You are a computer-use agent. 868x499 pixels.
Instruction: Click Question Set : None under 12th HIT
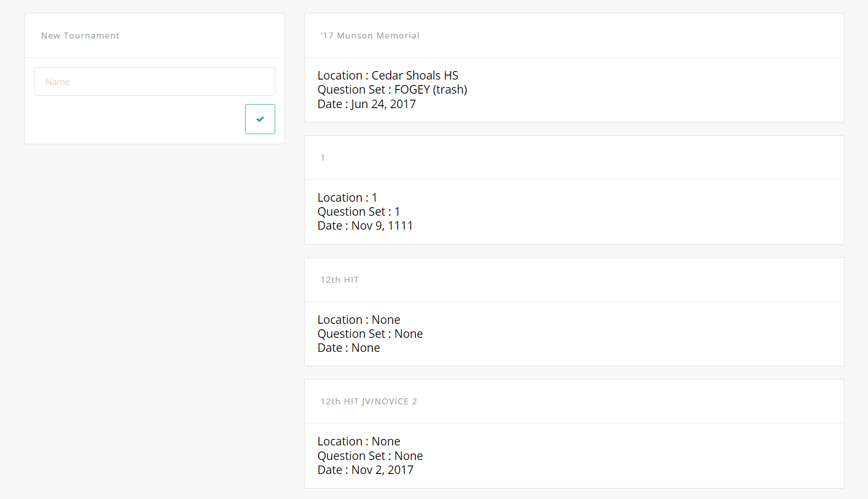pos(370,334)
